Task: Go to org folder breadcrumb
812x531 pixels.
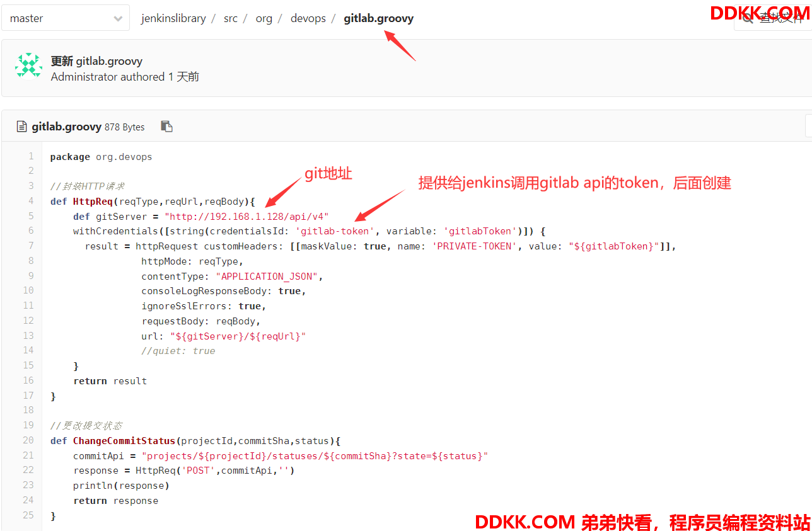Action: (264, 18)
